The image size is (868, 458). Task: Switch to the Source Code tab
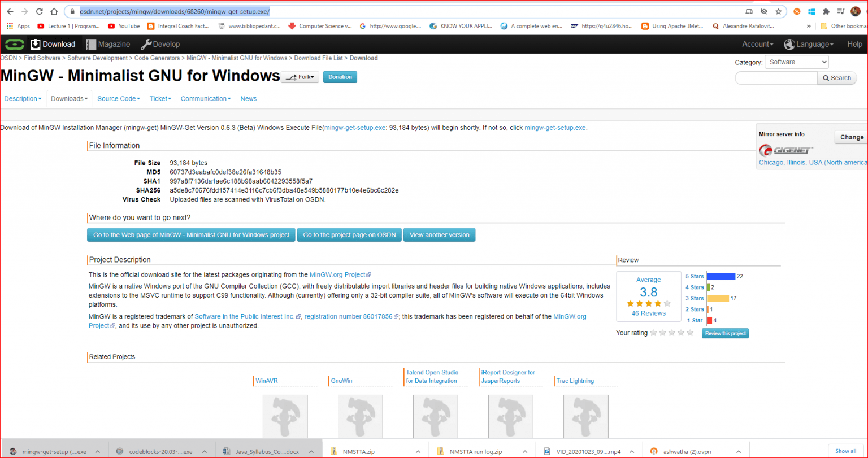coord(119,99)
